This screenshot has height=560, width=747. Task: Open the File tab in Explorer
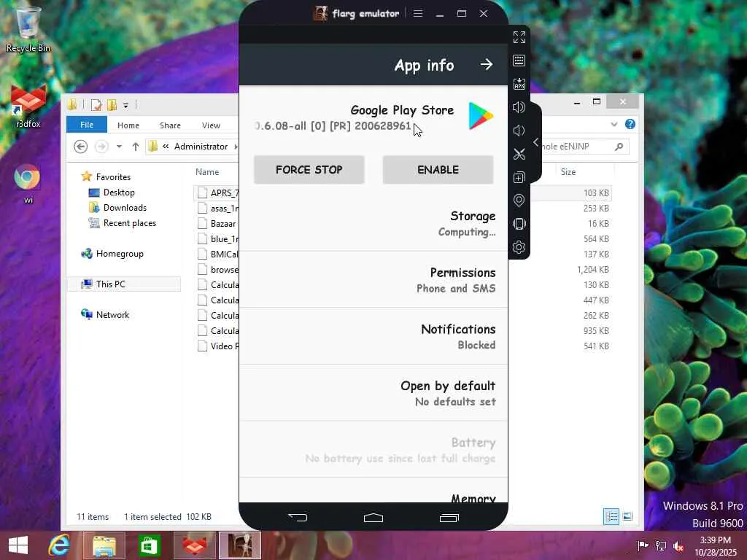[x=87, y=125]
